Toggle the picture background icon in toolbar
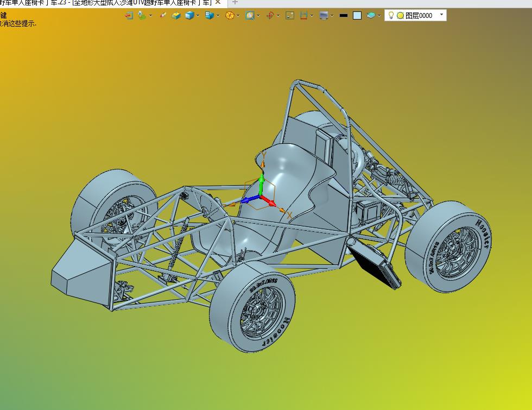 pyautogui.click(x=290, y=16)
